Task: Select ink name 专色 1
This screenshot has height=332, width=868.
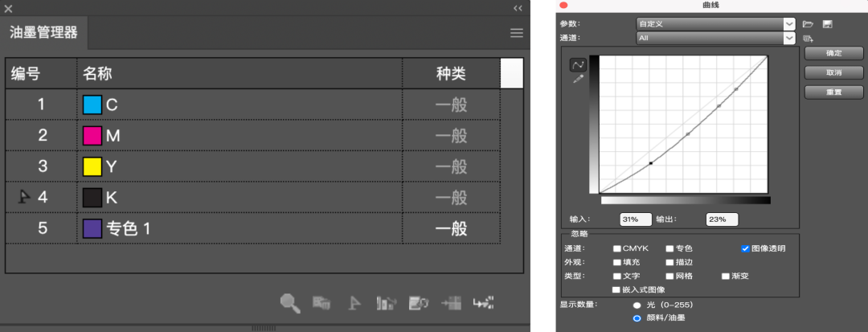Action: click(128, 228)
